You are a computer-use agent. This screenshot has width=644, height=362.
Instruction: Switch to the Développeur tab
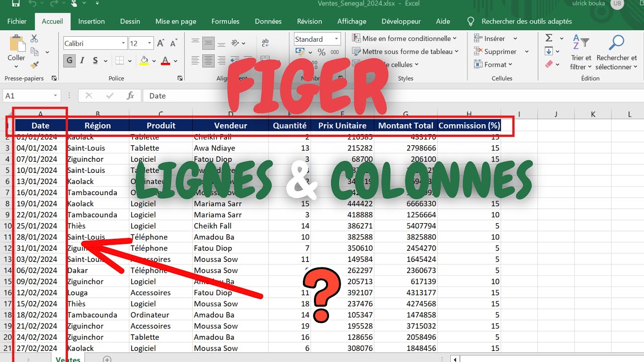(401, 21)
